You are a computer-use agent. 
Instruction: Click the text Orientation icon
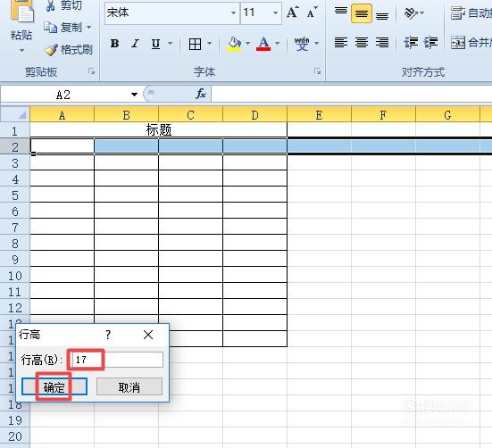tap(411, 13)
